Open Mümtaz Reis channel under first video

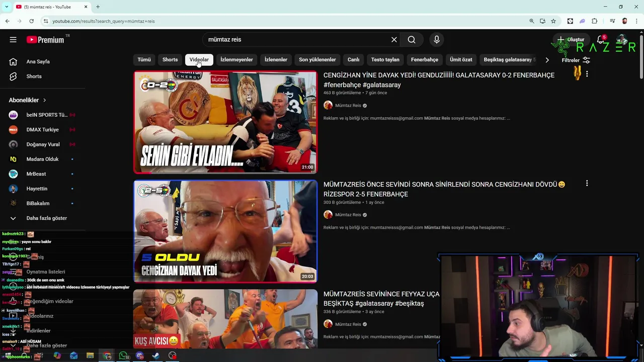pos(348,106)
